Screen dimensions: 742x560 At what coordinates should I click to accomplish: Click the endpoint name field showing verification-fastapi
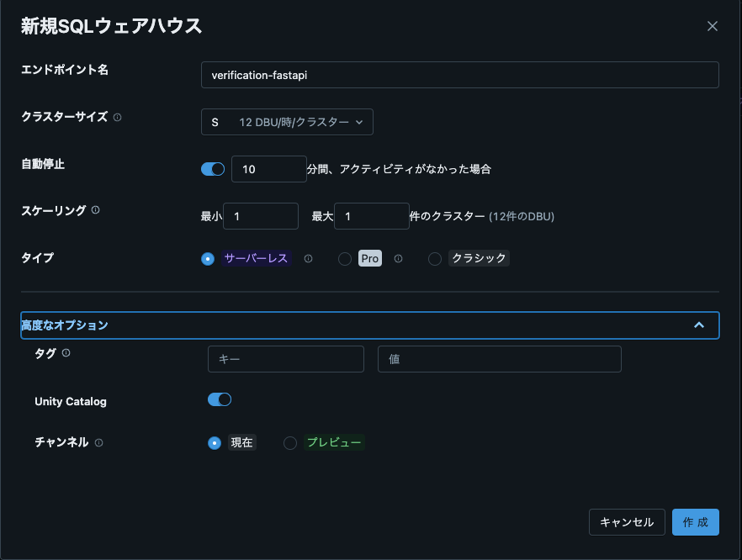(459, 75)
